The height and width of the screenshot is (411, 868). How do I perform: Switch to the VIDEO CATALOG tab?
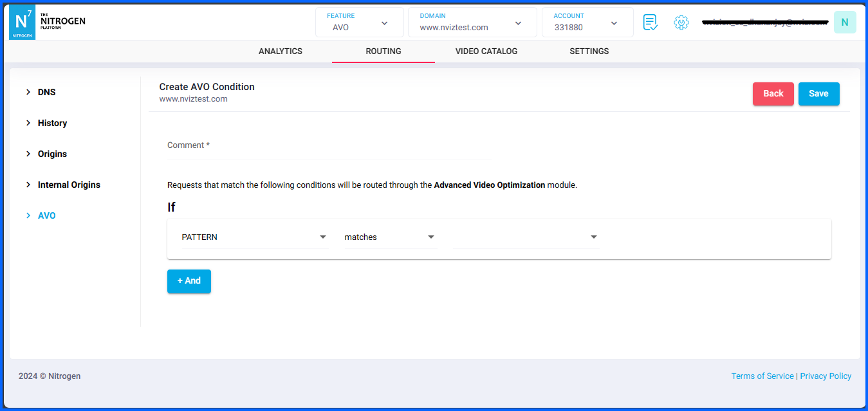pos(486,51)
